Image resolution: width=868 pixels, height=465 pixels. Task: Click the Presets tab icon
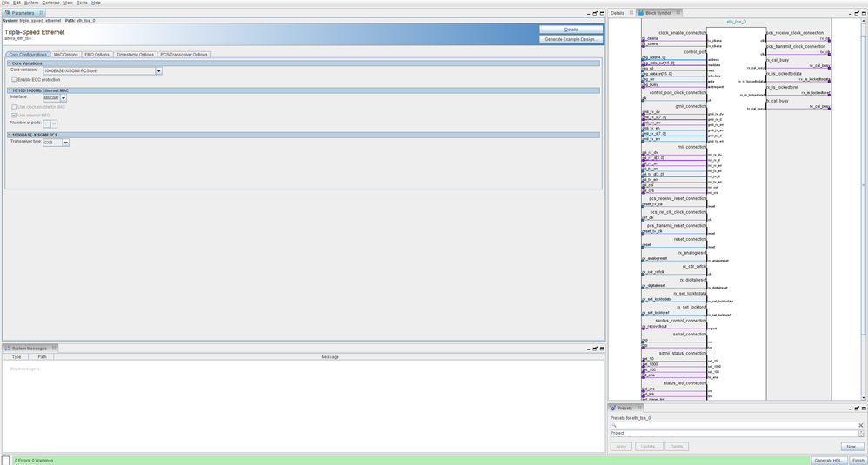click(613, 408)
